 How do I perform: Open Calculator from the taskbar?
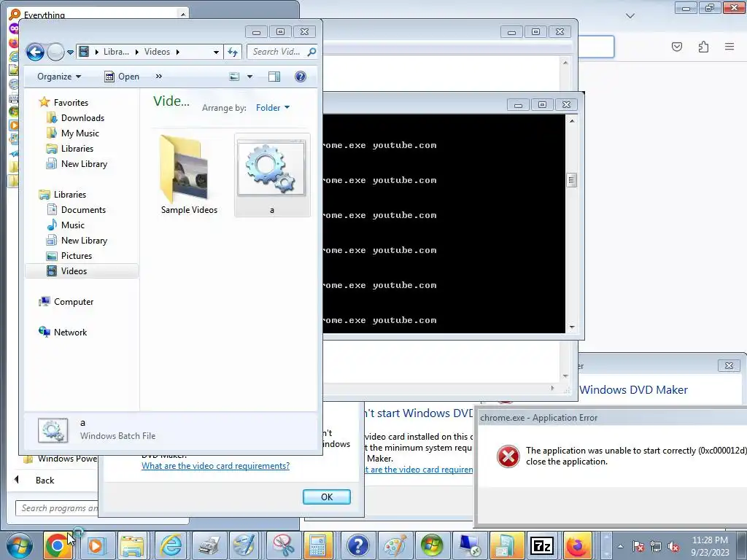tap(318, 545)
